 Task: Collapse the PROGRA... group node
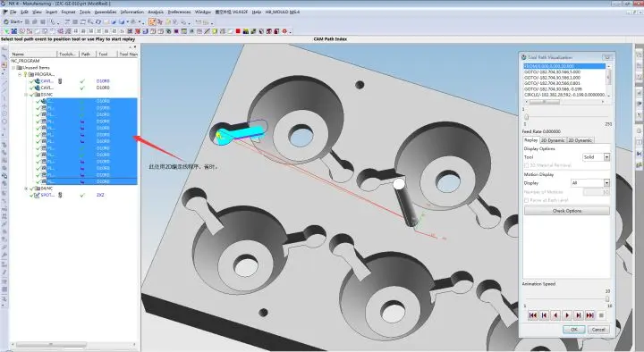(x=20, y=74)
